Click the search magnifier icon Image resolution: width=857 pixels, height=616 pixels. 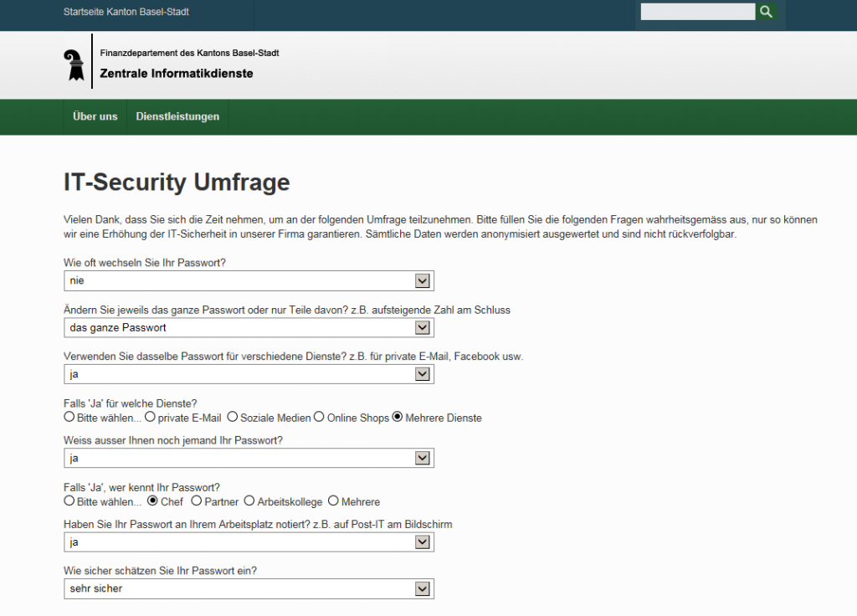click(766, 12)
